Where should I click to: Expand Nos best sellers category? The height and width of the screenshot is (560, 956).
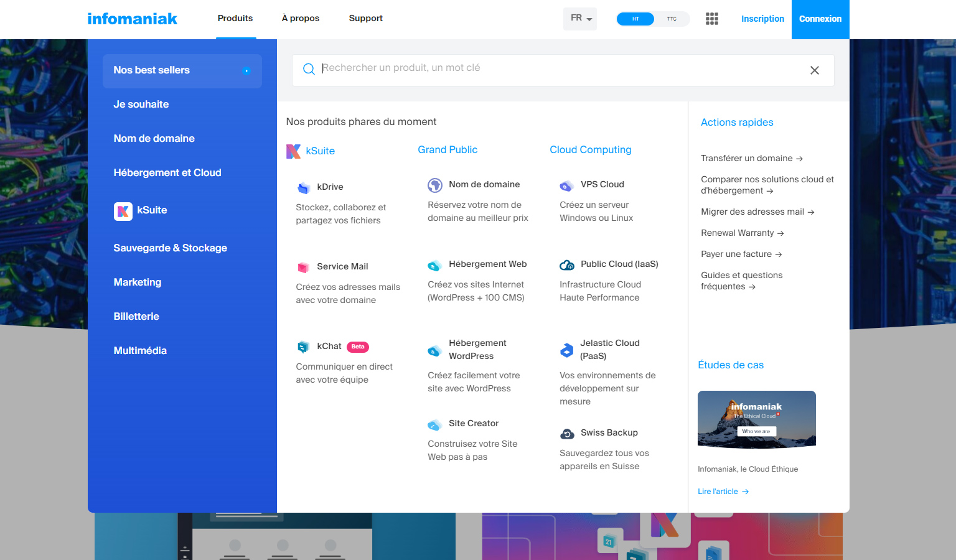coord(182,70)
